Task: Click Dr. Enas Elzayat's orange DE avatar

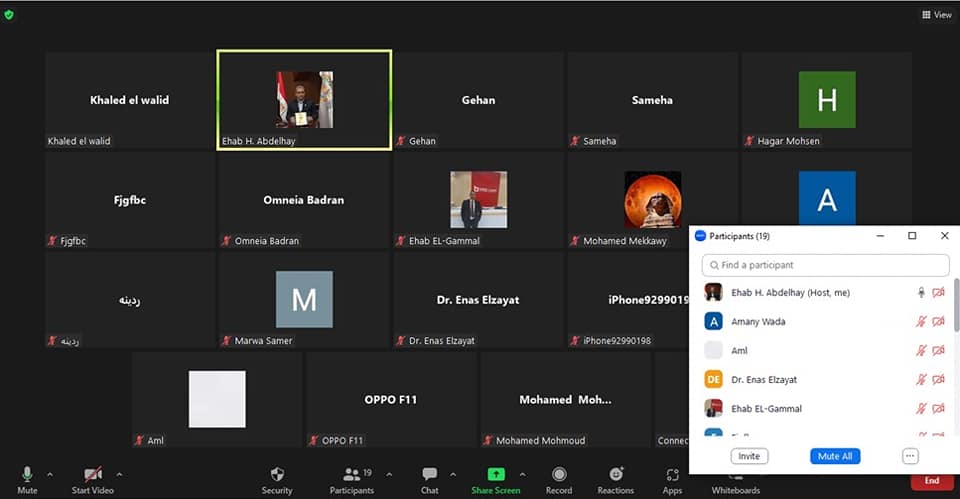Action: coord(713,380)
